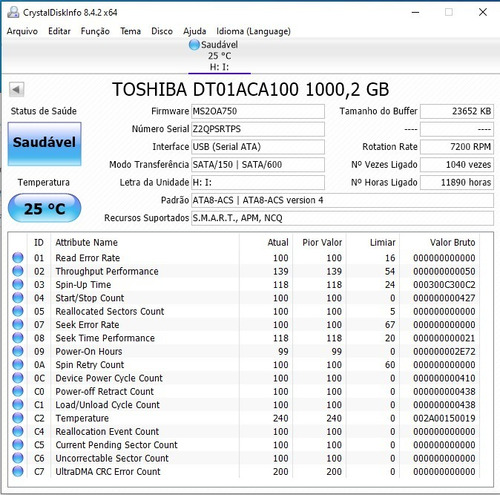Click the power-on count field 1040 vezes
This screenshot has height=495, width=500.
coord(457,165)
